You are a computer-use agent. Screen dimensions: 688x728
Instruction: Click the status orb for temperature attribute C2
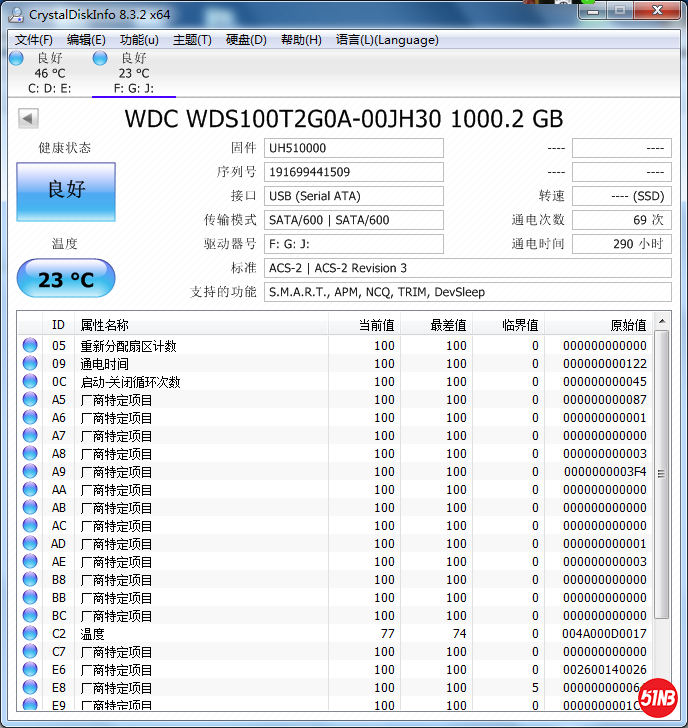click(x=30, y=634)
